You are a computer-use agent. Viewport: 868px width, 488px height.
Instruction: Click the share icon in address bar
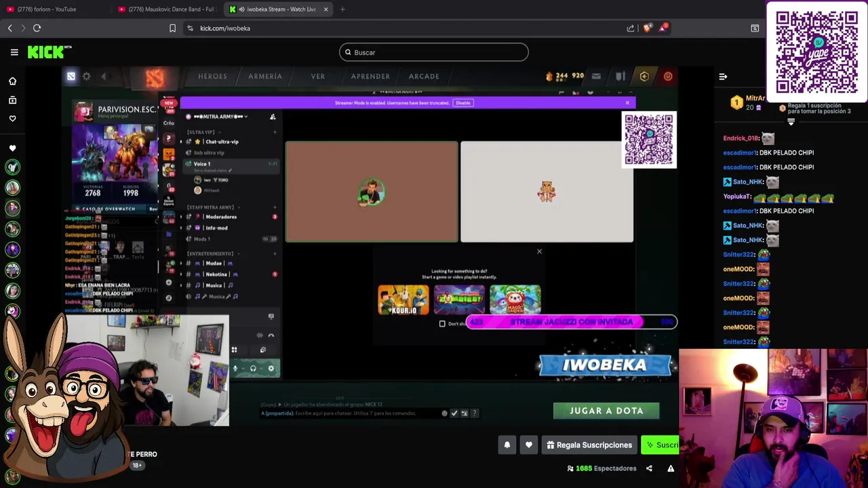coord(631,28)
